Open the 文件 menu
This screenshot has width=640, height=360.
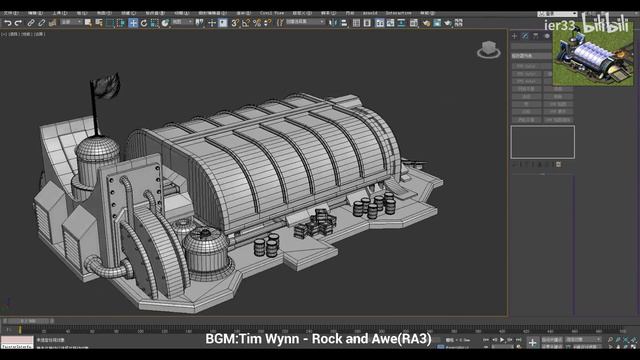click(x=11, y=13)
